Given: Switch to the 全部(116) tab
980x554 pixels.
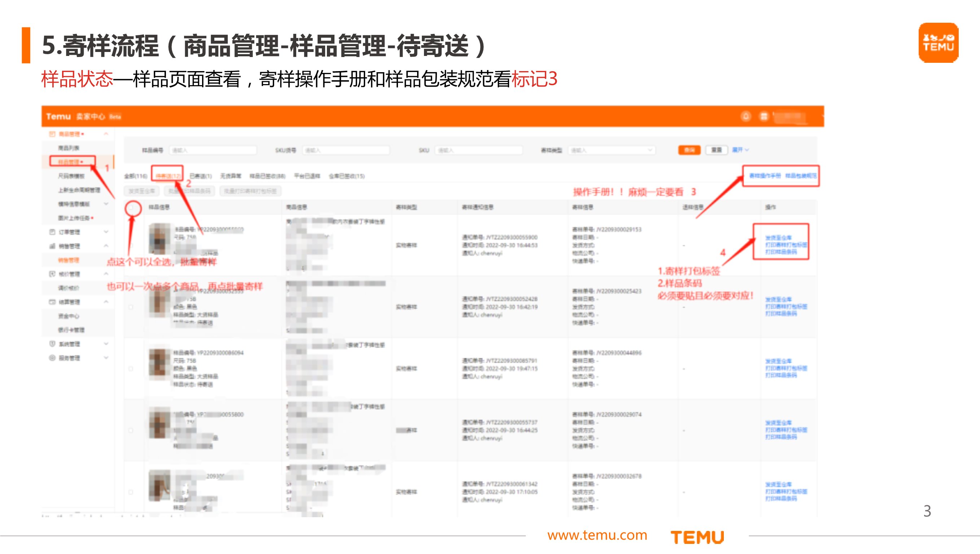Looking at the screenshot, I should click(x=136, y=176).
